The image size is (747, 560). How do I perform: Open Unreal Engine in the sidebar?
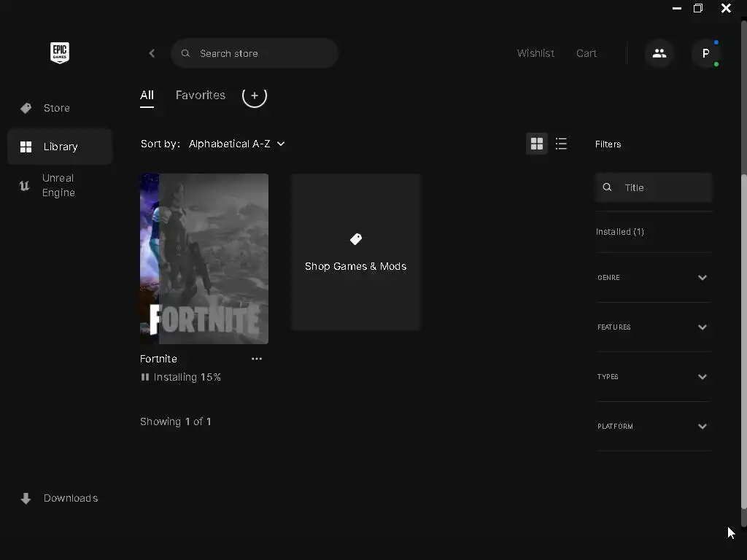(60, 185)
